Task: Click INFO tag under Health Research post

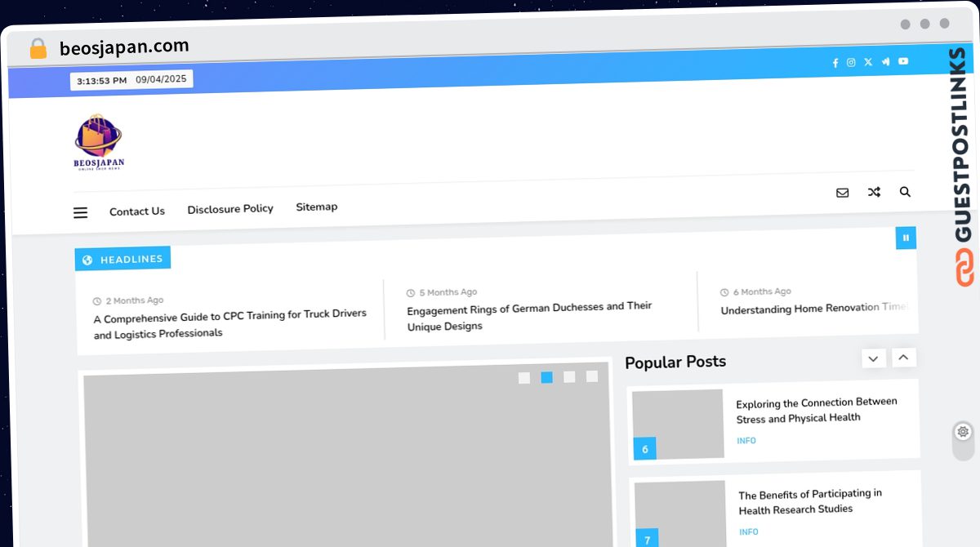Action: point(749,532)
